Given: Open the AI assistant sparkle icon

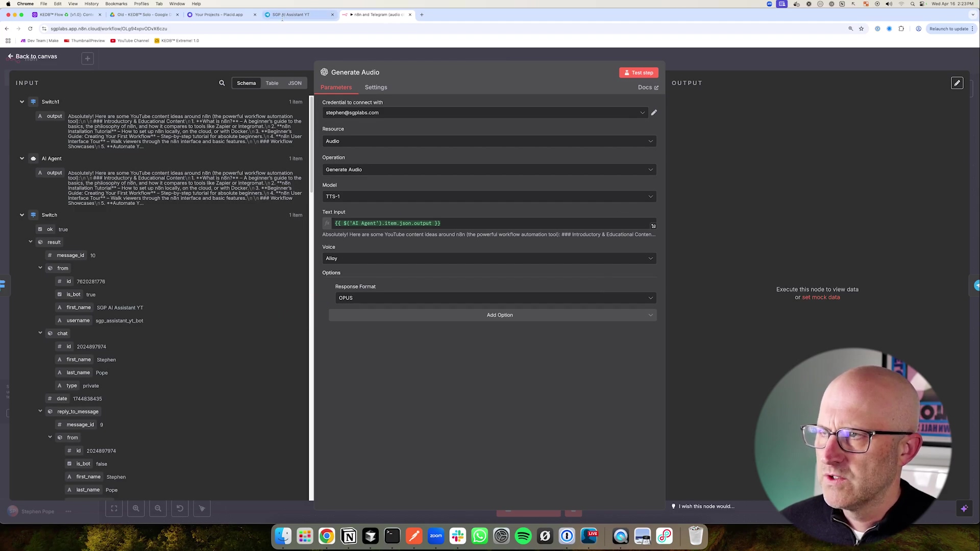Looking at the screenshot, I should [964, 509].
